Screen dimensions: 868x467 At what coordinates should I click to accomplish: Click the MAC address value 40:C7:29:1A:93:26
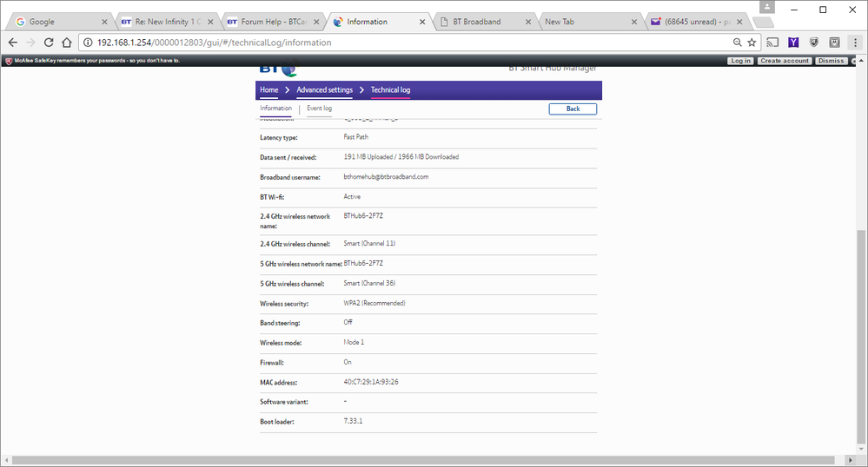click(x=371, y=382)
